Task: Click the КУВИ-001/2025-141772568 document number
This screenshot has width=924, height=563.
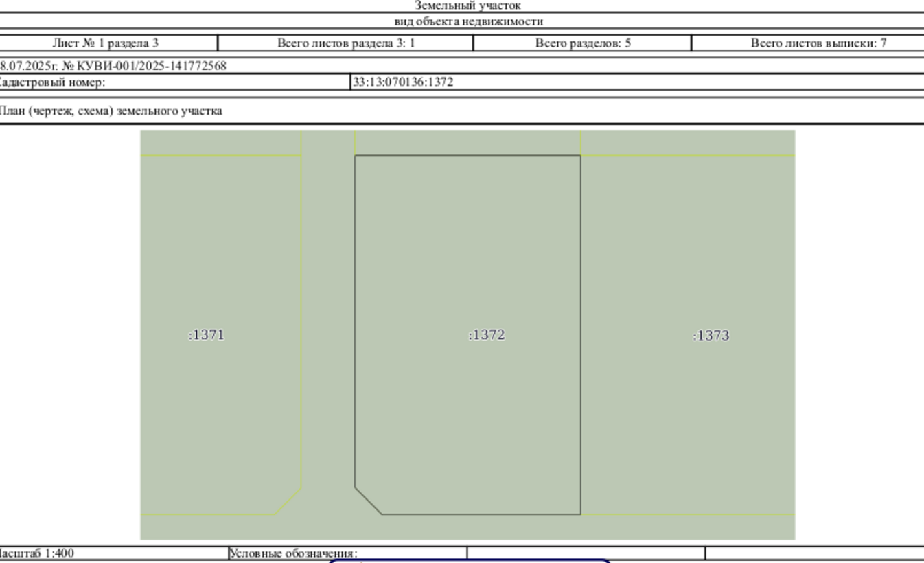Action: coord(152,66)
